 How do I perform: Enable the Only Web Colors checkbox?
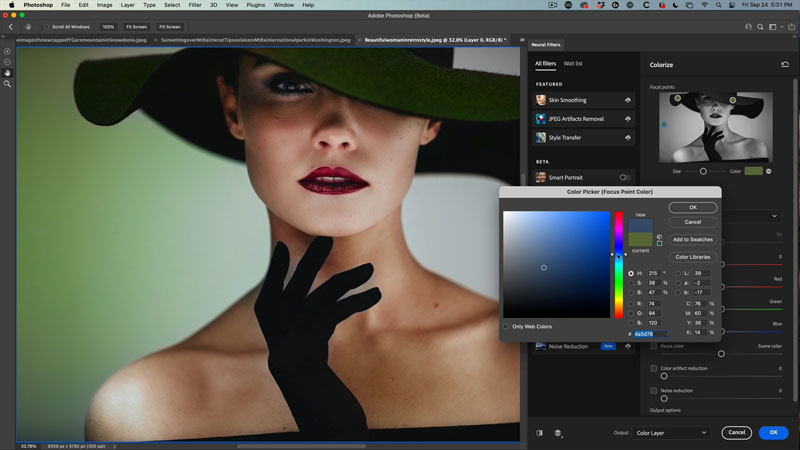click(507, 326)
